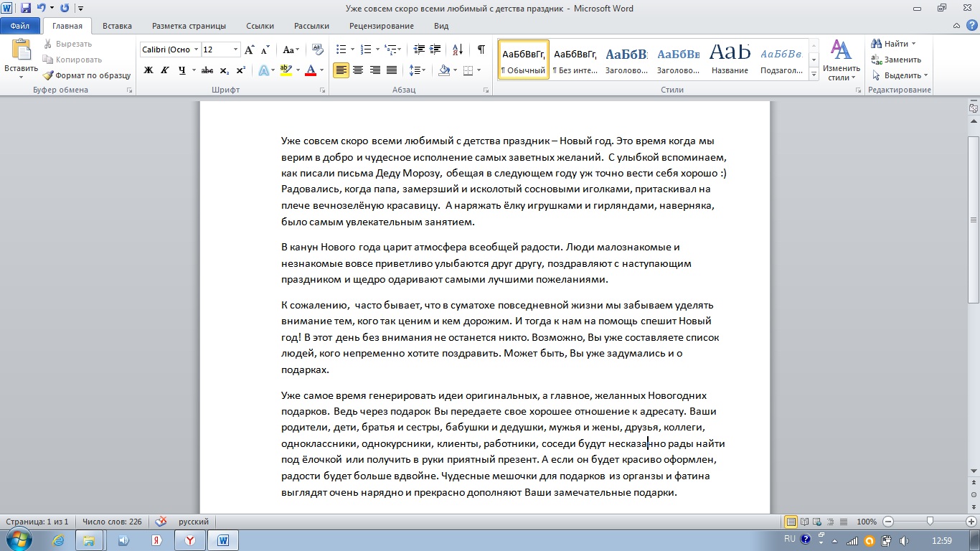Image resolution: width=980 pixels, height=551 pixels.
Task: Sort text with the A-Z sort icon
Action: pos(458,50)
